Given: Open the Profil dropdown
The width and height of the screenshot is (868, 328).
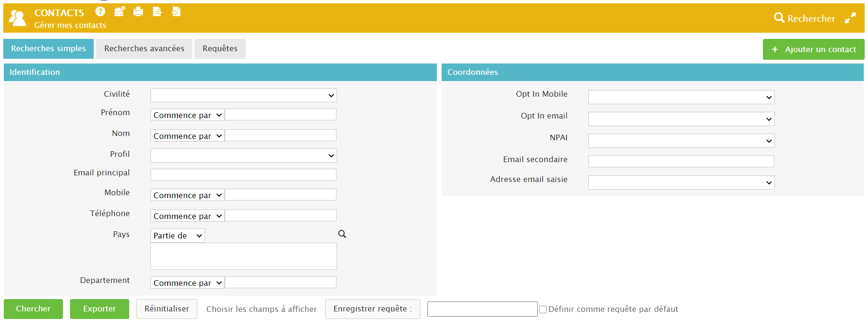Looking at the screenshot, I should pyautogui.click(x=243, y=155).
